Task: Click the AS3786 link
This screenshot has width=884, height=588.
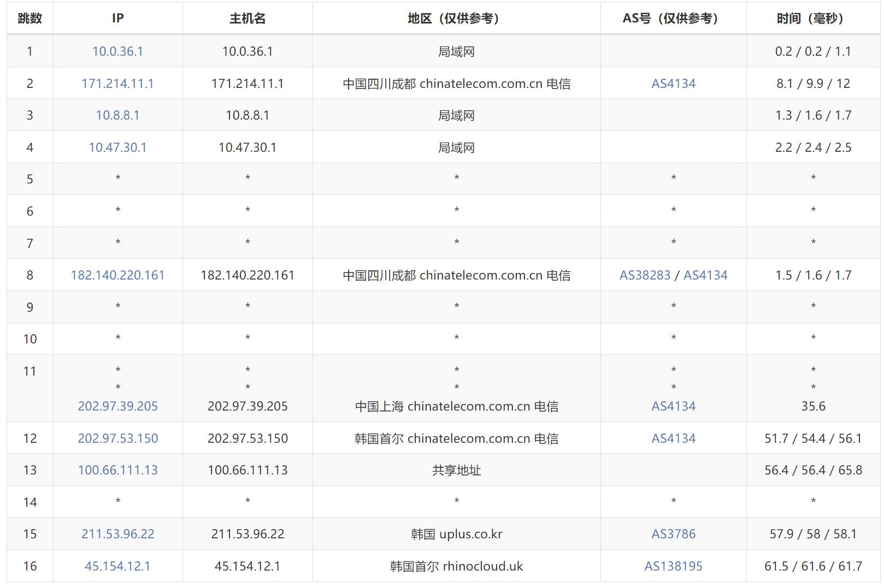Action: pyautogui.click(x=673, y=534)
